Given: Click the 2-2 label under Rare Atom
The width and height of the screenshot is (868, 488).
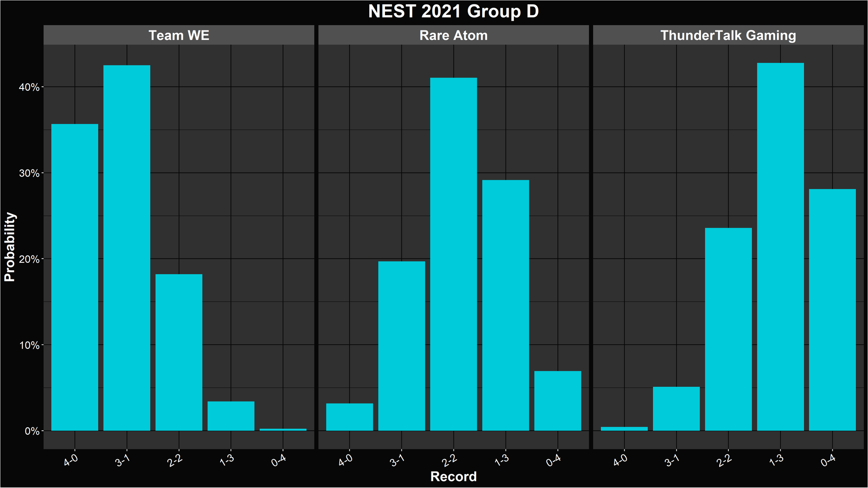Looking at the screenshot, I should tap(450, 461).
